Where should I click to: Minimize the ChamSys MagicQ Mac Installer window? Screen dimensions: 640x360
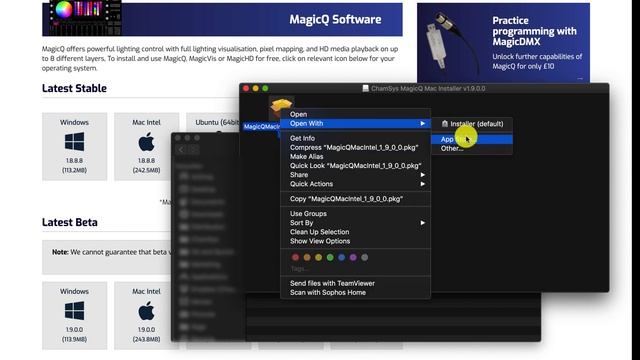(256, 88)
